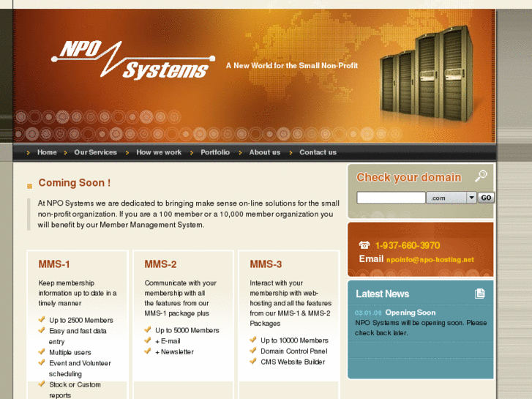The height and width of the screenshot is (399, 532).
Task: Click the arrow bullet before Portfolio
Action: pos(192,153)
